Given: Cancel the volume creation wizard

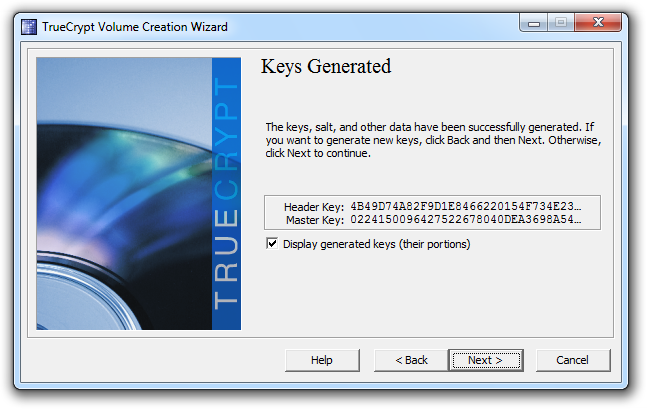Looking at the screenshot, I should click(573, 360).
